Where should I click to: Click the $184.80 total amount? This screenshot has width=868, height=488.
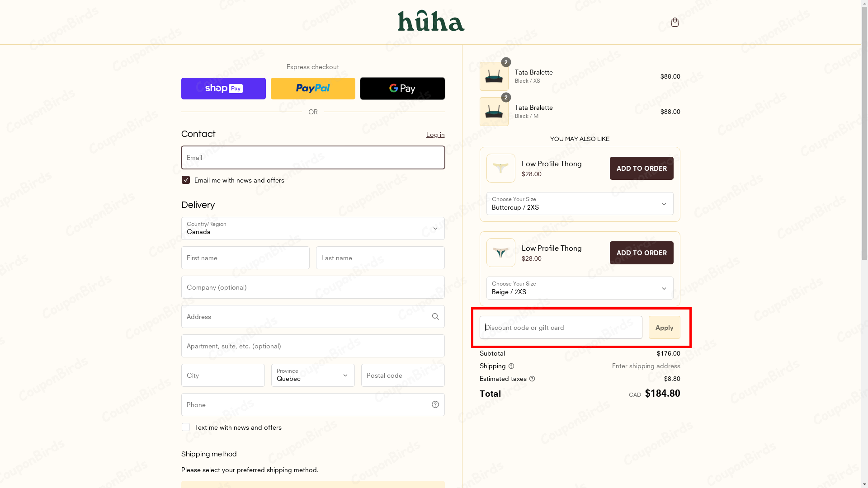(662, 394)
